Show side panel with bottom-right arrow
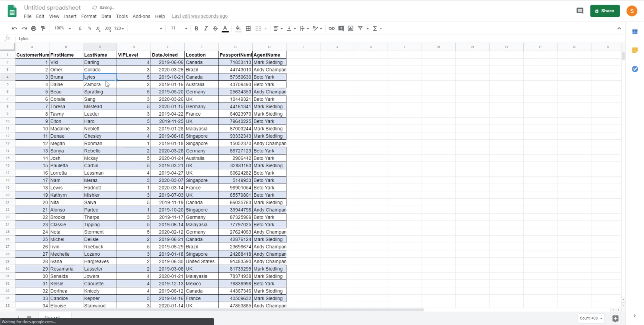 (634, 316)
